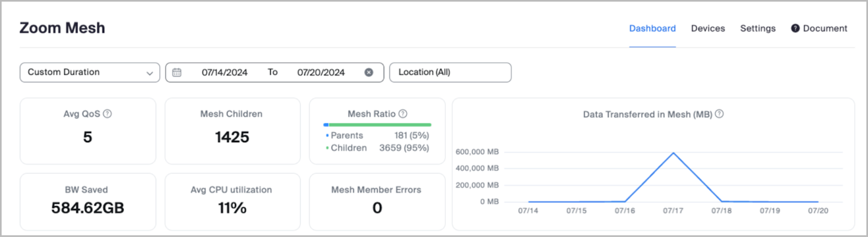Image resolution: width=868 pixels, height=237 pixels.
Task: Click the green Children legend dot
Action: pyautogui.click(x=327, y=148)
